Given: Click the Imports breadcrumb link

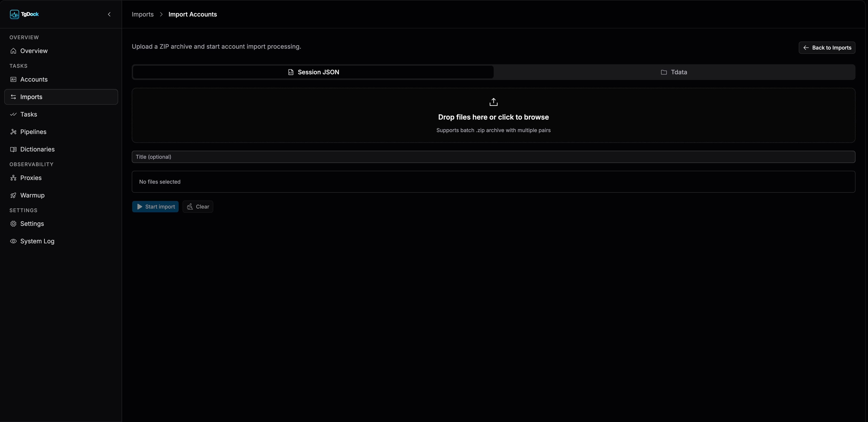Looking at the screenshot, I should click(143, 14).
